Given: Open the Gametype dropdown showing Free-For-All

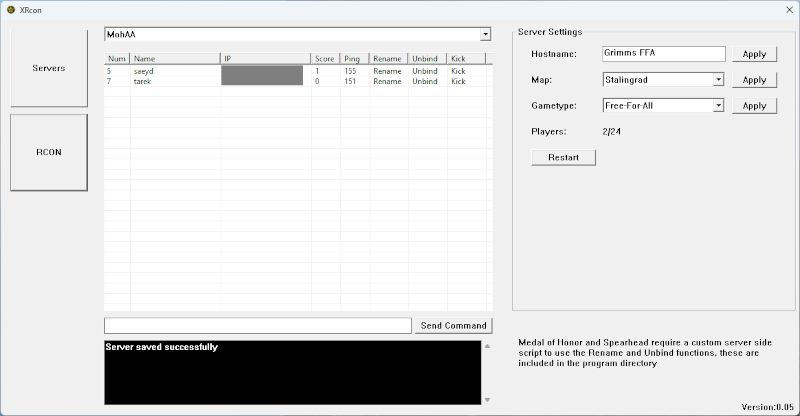Looking at the screenshot, I should pyautogui.click(x=718, y=106).
